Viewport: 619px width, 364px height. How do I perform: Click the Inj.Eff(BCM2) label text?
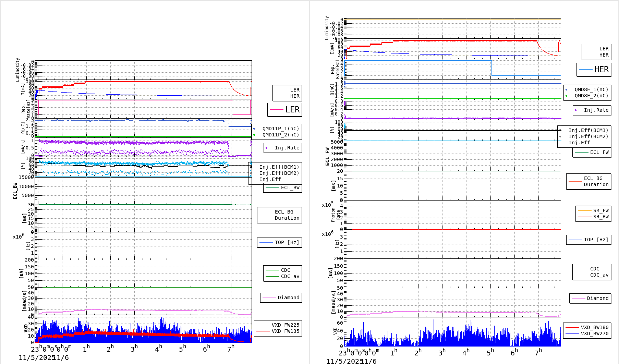(279, 173)
